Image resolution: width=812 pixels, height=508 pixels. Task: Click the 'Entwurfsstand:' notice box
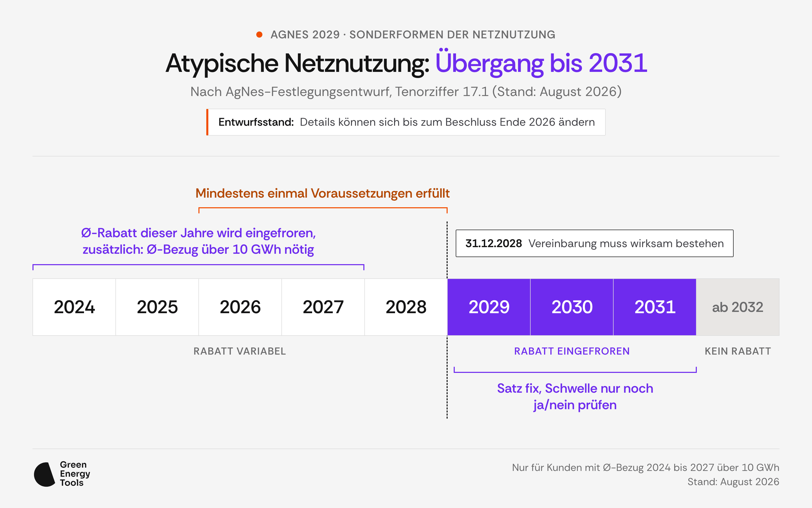[x=406, y=122]
